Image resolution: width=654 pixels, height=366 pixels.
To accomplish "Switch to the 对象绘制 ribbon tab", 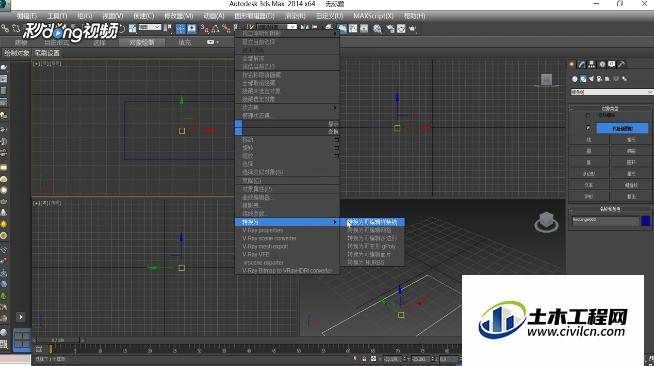I will [x=142, y=42].
